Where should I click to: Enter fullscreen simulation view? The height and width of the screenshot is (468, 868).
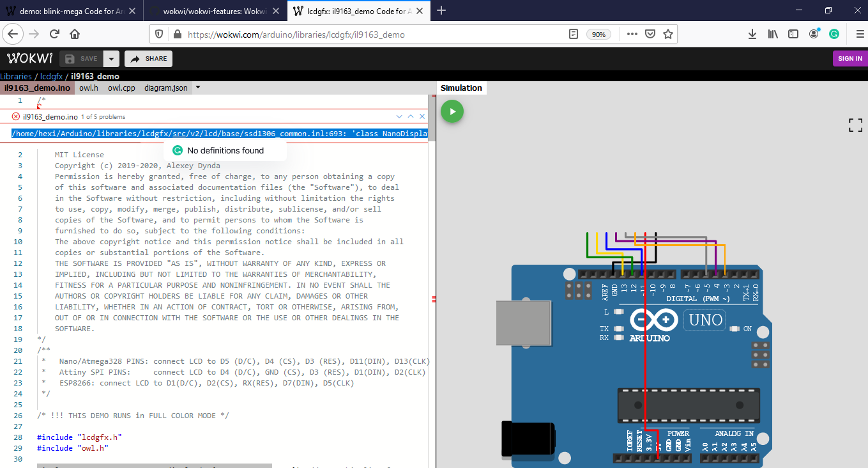tap(855, 125)
